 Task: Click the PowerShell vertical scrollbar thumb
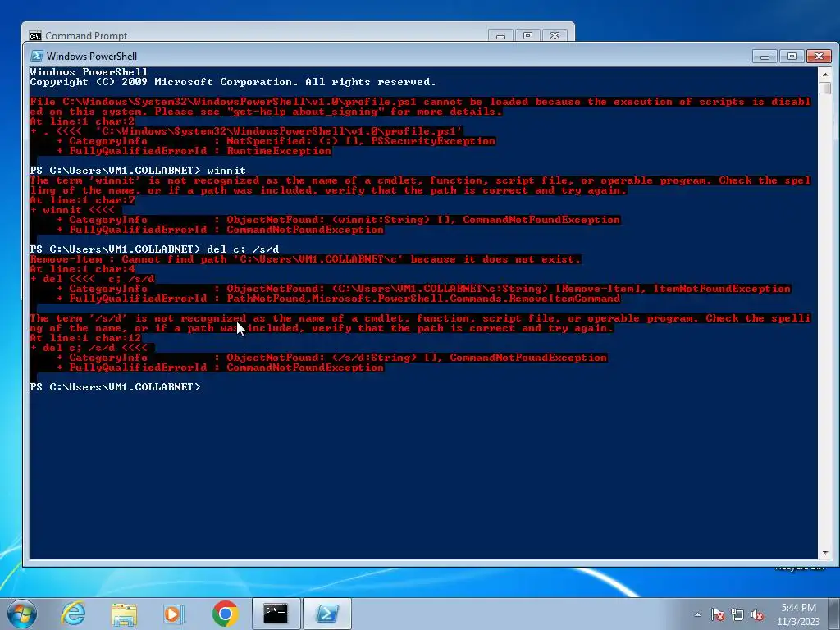point(825,89)
